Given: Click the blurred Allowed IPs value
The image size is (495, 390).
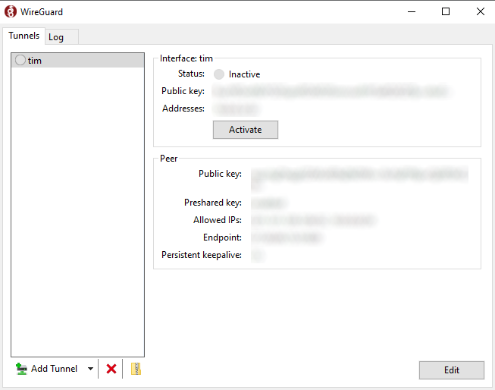Looking at the screenshot, I should 313,220.
